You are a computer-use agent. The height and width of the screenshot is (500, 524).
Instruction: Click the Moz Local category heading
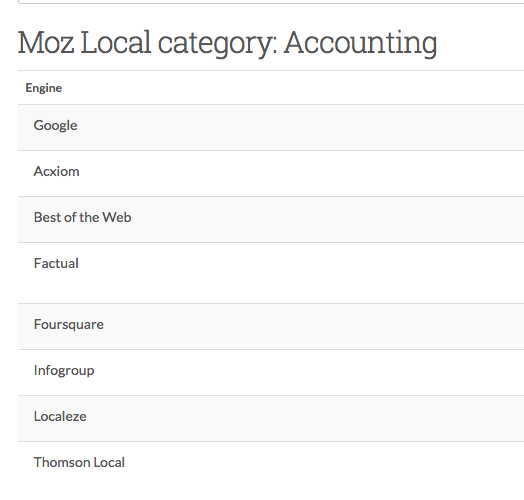pos(227,43)
